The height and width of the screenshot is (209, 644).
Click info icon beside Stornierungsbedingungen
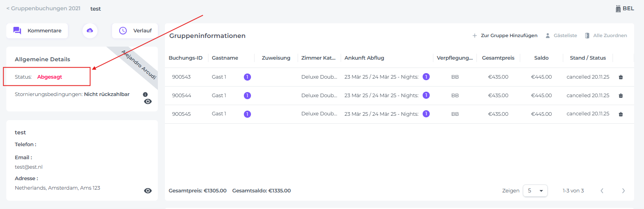[145, 94]
